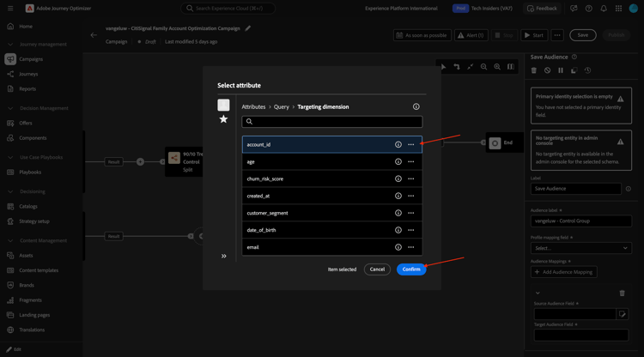The width and height of the screenshot is (644, 357).
Task: Open more actions for customer_segment
Action: pos(410,213)
